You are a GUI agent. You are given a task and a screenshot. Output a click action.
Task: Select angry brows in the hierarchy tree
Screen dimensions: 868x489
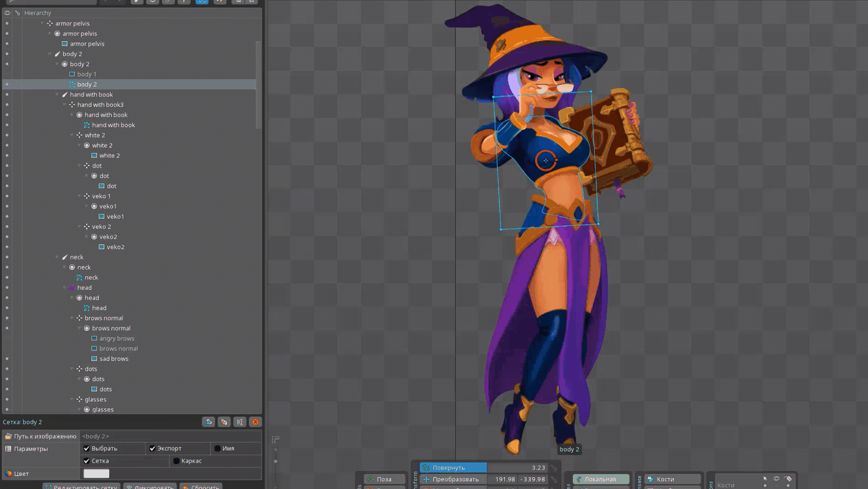point(117,339)
